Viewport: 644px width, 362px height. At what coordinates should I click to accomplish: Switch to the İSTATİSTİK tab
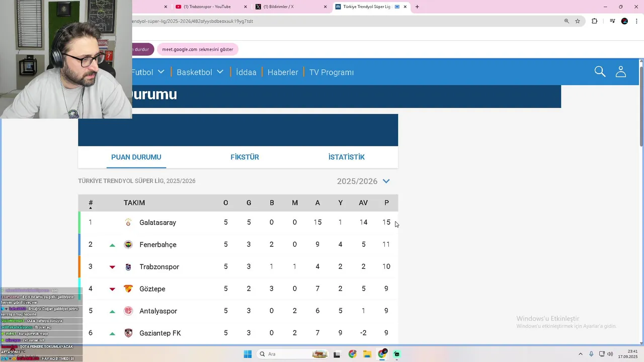(346, 157)
